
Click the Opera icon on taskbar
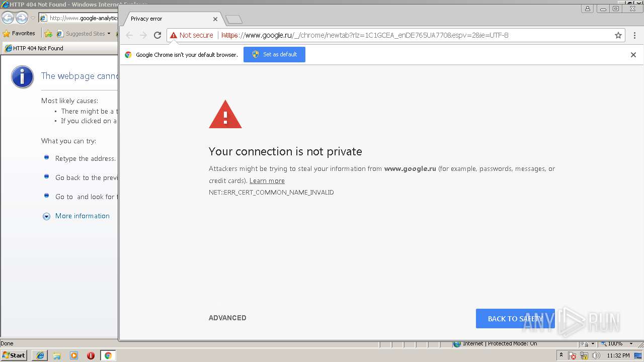[x=91, y=355]
